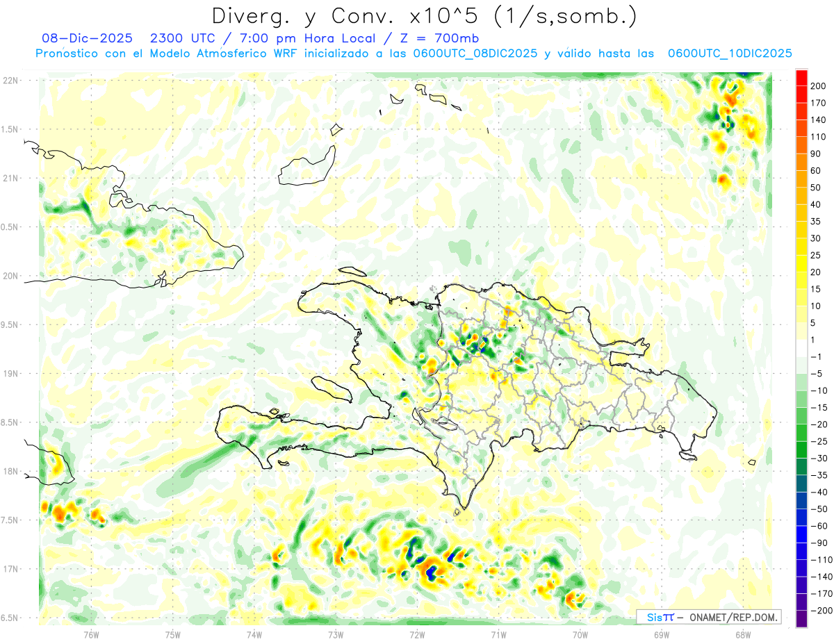Click the '21N' latitude label
Screen dimensions: 834x644
(x=10, y=178)
